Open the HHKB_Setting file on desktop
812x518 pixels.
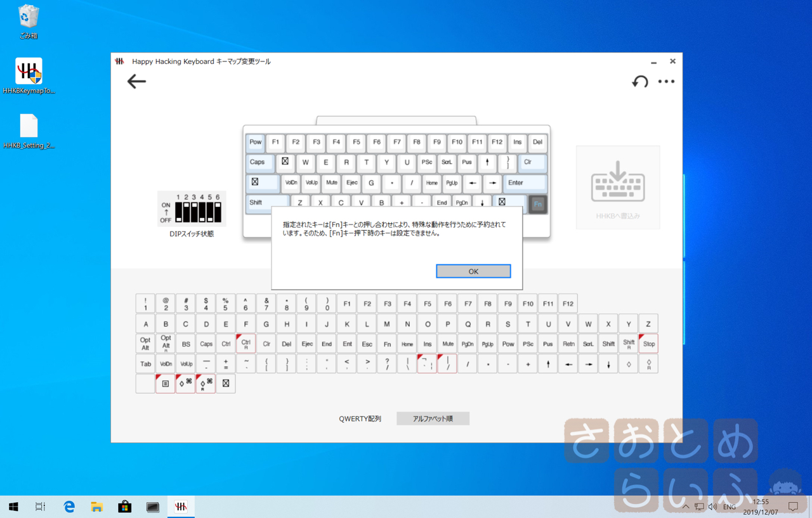[x=29, y=131]
